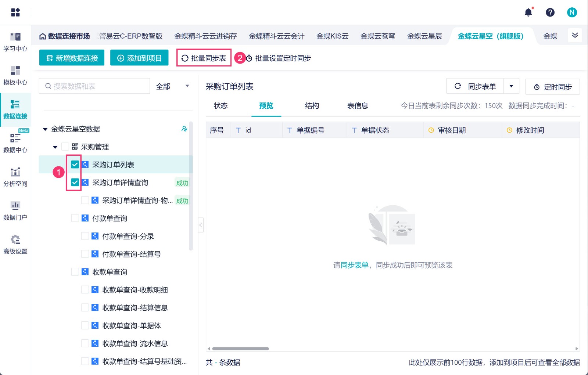Open the 金蝶云星辰 connector tab
Viewport: 588px width, 375px height.
click(x=424, y=36)
